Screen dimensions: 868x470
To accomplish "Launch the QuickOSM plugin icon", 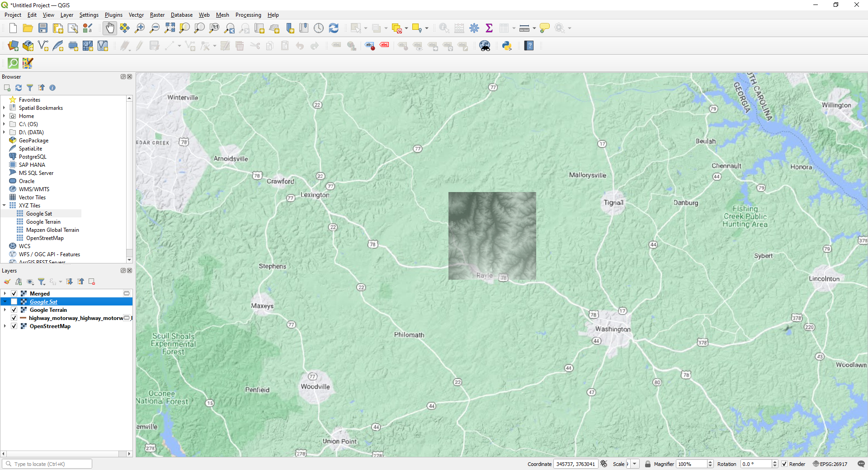I will 13,63.
